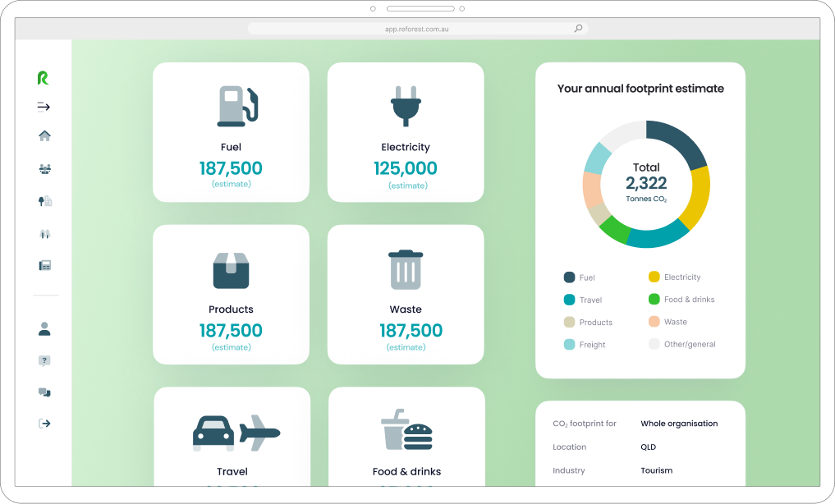
Task: Select the Products estimate card
Action: (x=231, y=295)
